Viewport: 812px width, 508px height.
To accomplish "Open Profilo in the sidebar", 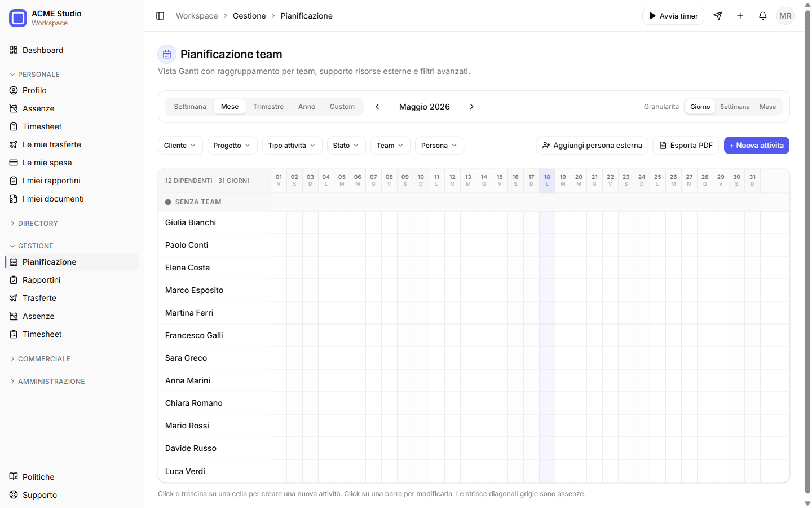I will click(72, 90).
